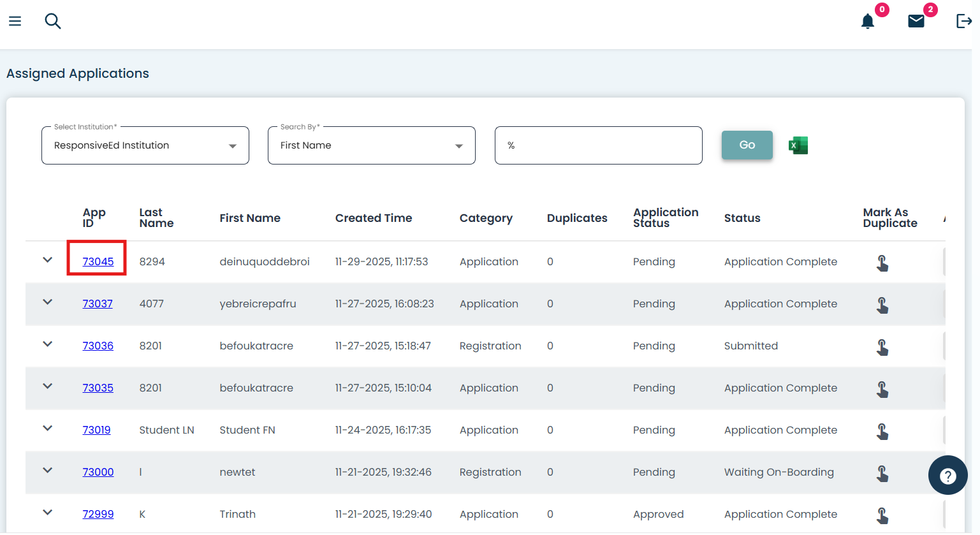
Task: Open the help question mark button
Action: pyautogui.click(x=947, y=475)
